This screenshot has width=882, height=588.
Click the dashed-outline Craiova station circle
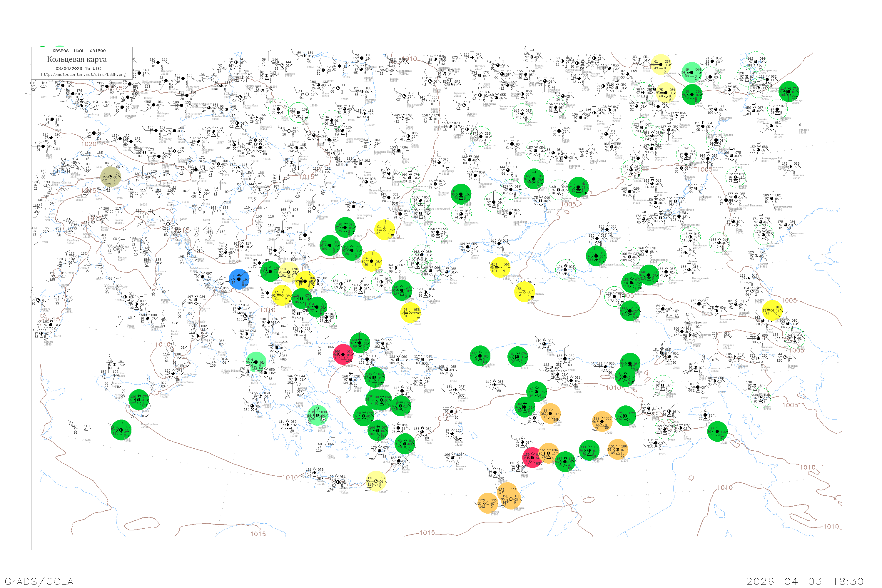[341, 284]
